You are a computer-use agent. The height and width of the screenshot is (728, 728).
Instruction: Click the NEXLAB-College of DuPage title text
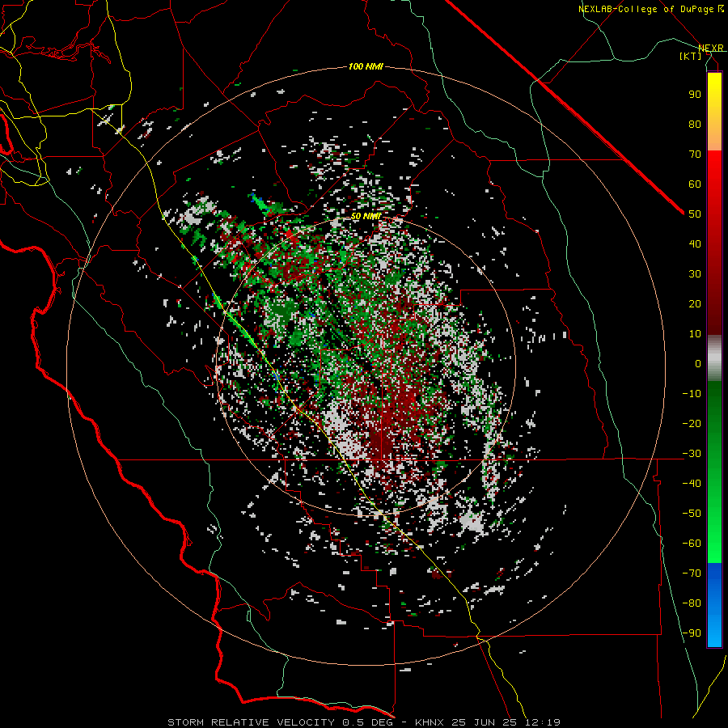click(651, 9)
